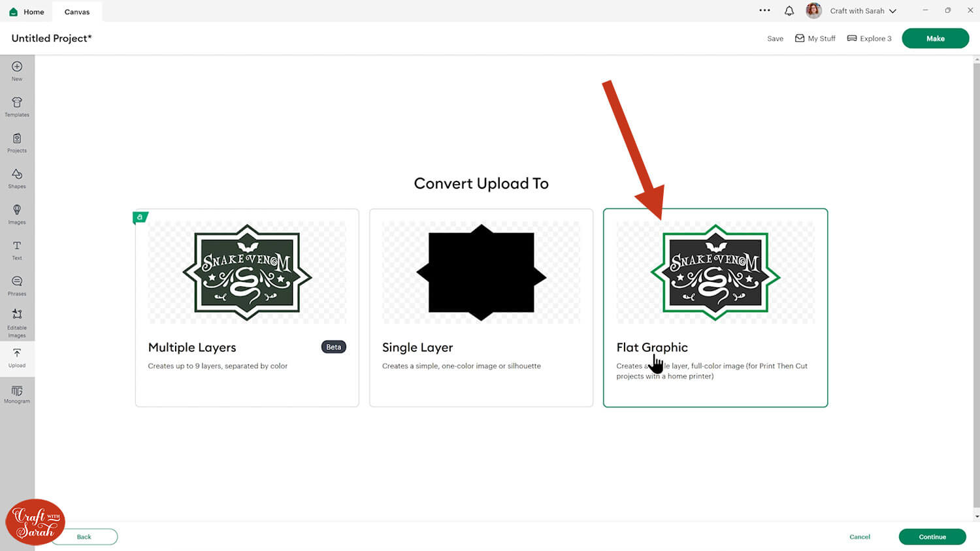Select the Multiple Layers upload option
The image size is (980, 551).
pos(247,307)
